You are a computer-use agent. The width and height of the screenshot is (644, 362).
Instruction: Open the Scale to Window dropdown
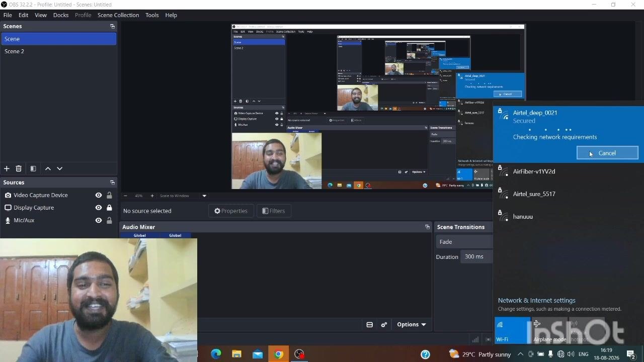click(183, 196)
